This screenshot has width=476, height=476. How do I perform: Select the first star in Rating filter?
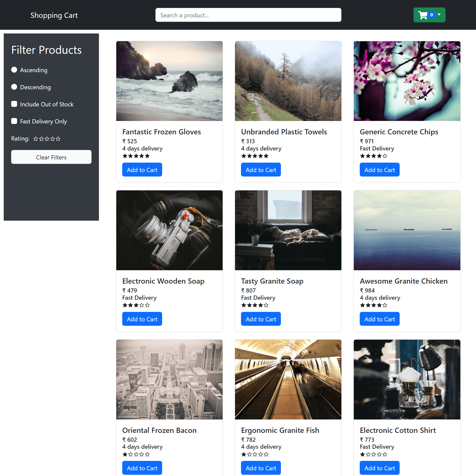pos(36,139)
